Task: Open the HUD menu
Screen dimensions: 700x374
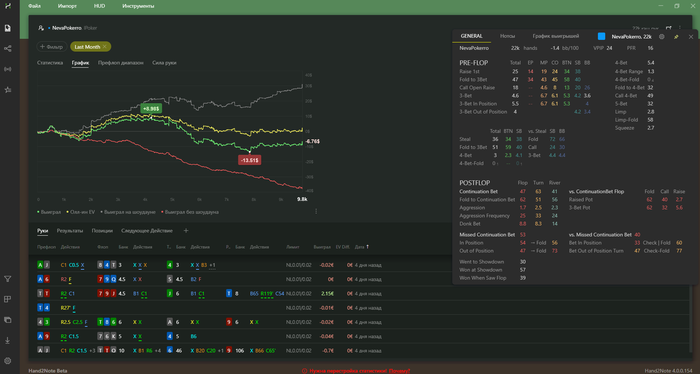Action: 100,6
